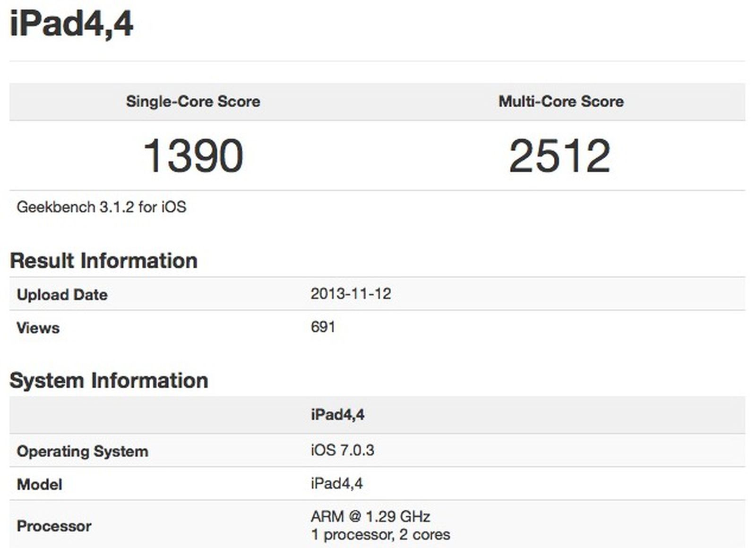
Task: Click the Views row label
Action: (38, 327)
